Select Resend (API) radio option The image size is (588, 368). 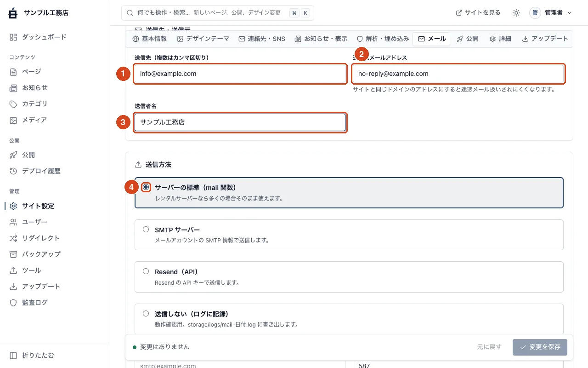pyautogui.click(x=146, y=271)
